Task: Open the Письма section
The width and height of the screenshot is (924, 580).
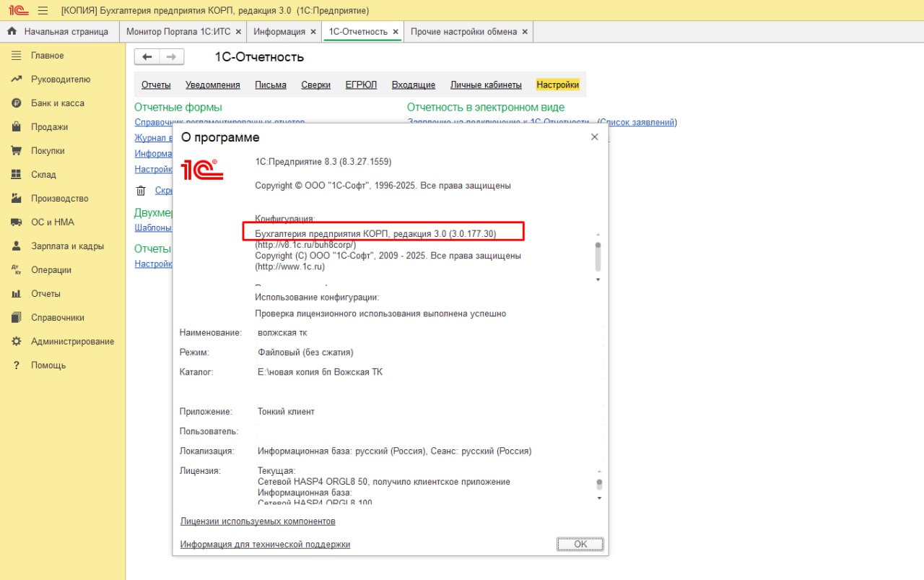Action: click(271, 85)
